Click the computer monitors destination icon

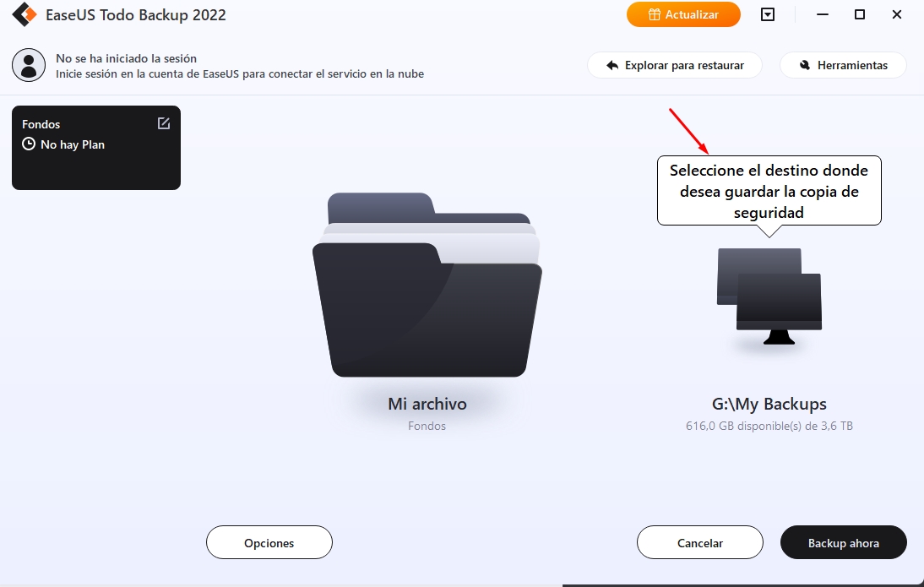769,296
